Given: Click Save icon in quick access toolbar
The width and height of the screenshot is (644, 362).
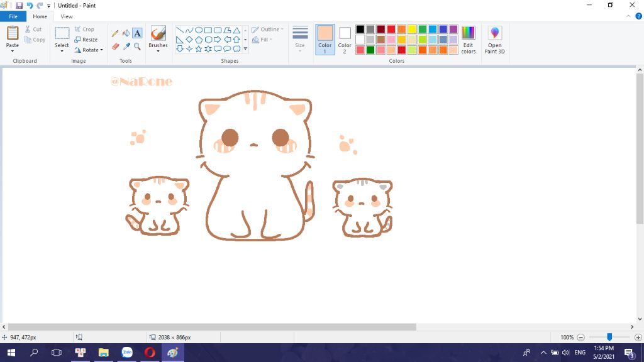Looking at the screenshot, I should 19,5.
